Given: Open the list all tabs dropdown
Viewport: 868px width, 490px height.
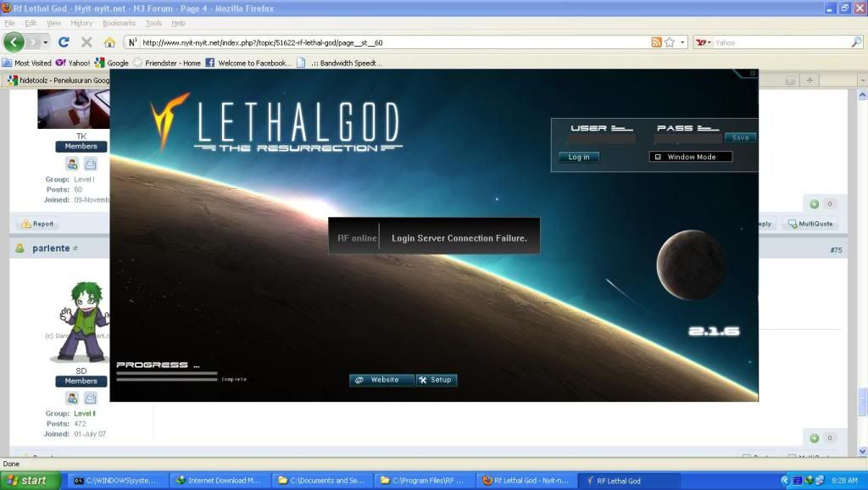Looking at the screenshot, I should (862, 81).
